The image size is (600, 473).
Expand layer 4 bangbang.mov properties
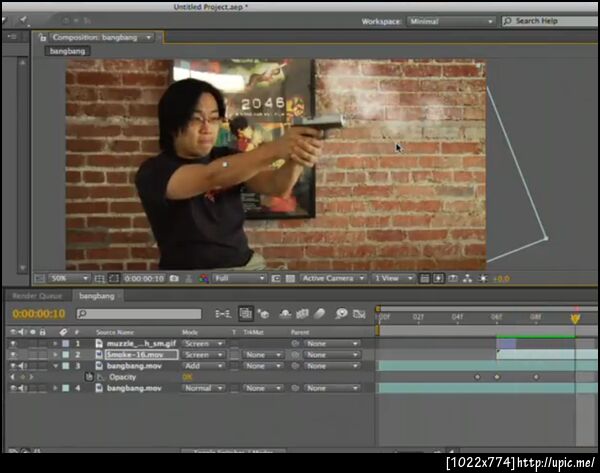tap(55, 388)
